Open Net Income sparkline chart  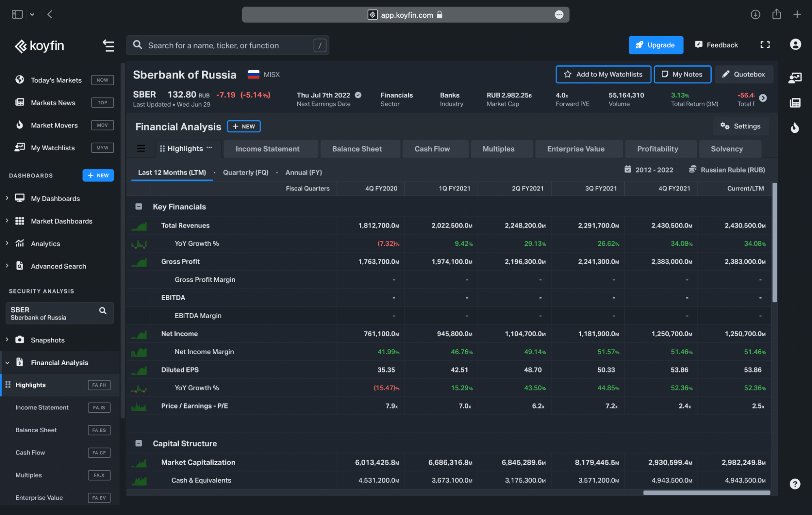click(x=139, y=334)
